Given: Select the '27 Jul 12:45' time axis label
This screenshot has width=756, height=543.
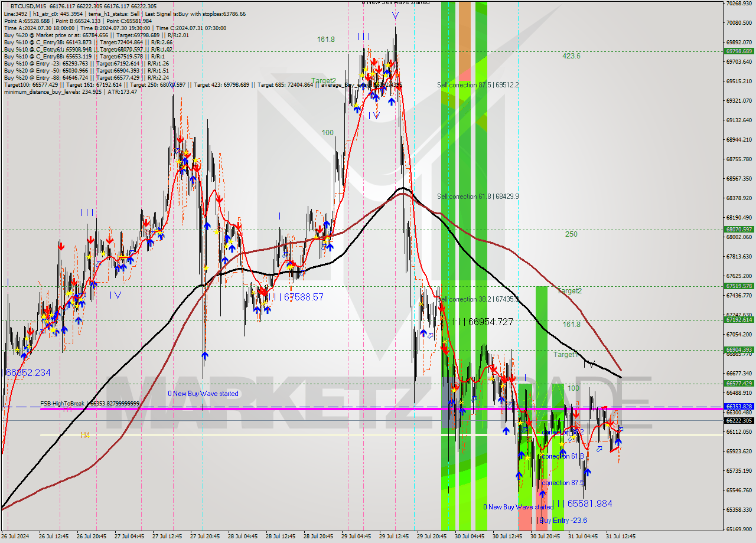Looking at the screenshot, I should coord(167,537).
